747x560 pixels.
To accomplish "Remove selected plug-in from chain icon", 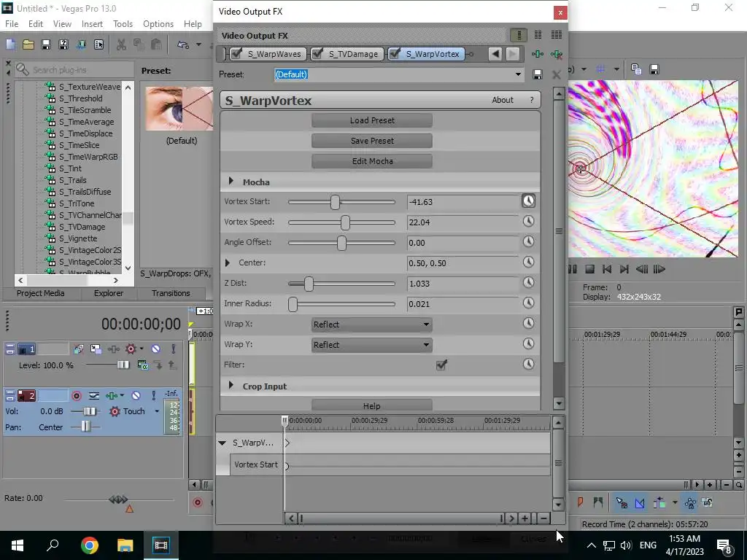I will pos(556,54).
